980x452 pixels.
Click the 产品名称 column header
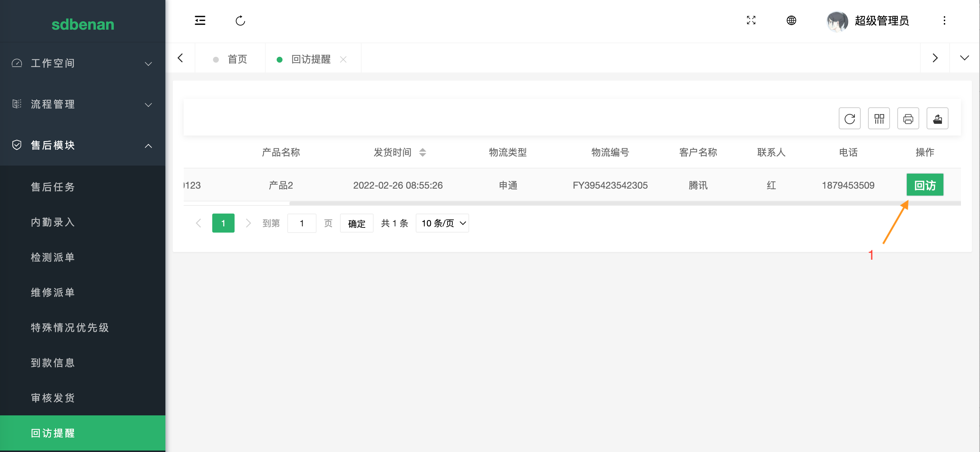(x=281, y=153)
